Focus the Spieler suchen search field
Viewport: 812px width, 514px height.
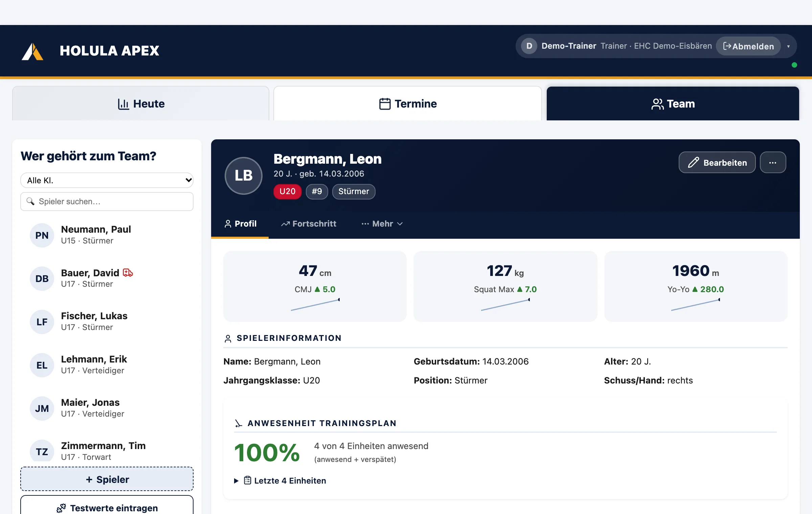click(107, 202)
